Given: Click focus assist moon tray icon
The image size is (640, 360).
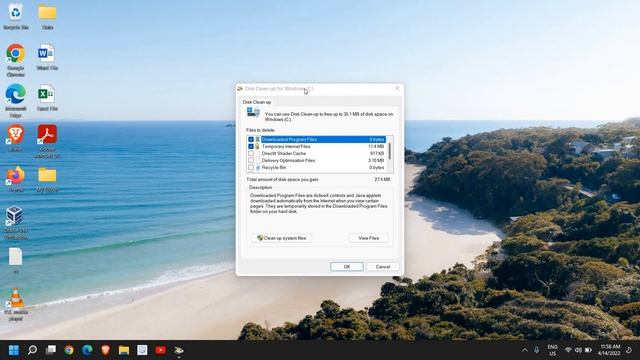Looking at the screenshot, I should click(x=629, y=350).
